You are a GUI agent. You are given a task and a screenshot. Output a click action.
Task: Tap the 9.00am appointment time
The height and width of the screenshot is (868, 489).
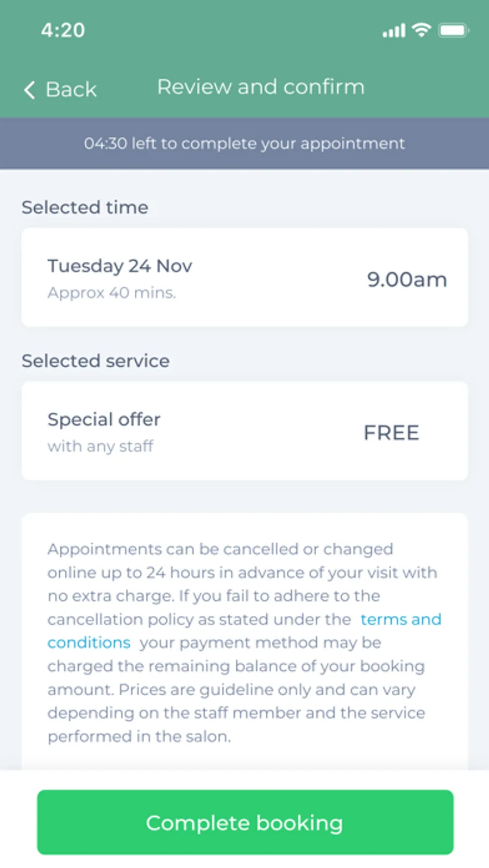pyautogui.click(x=407, y=279)
